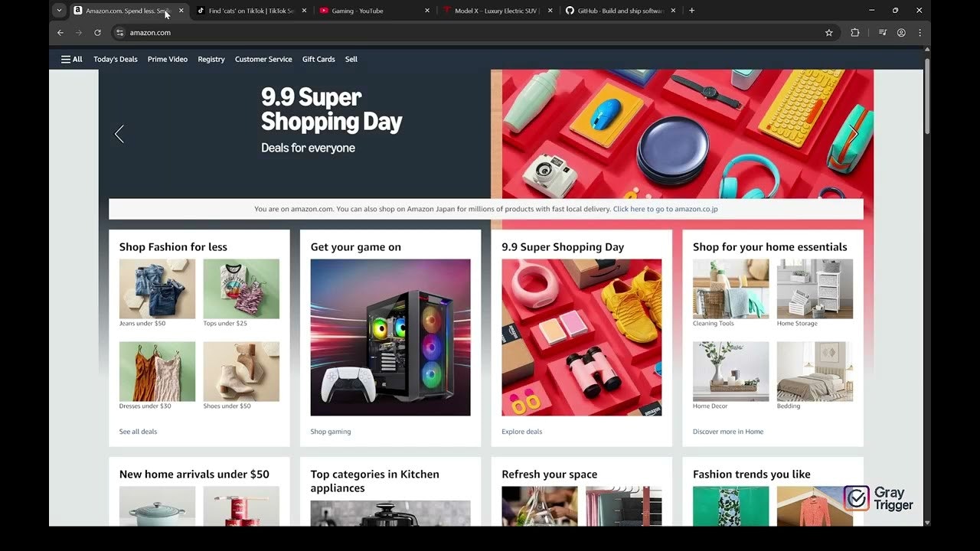Open the Cleaning Tools thumbnail
The image size is (980, 551).
[731, 289]
